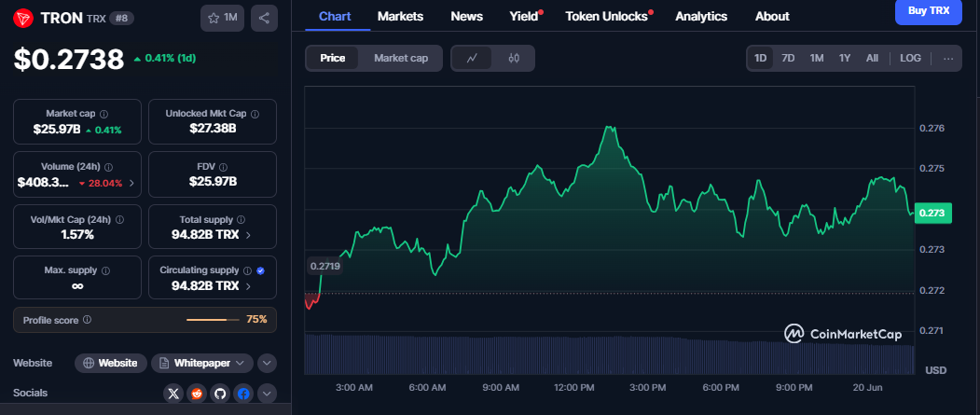Open the Analytics tab
This screenshot has width=980, height=415.
click(701, 16)
